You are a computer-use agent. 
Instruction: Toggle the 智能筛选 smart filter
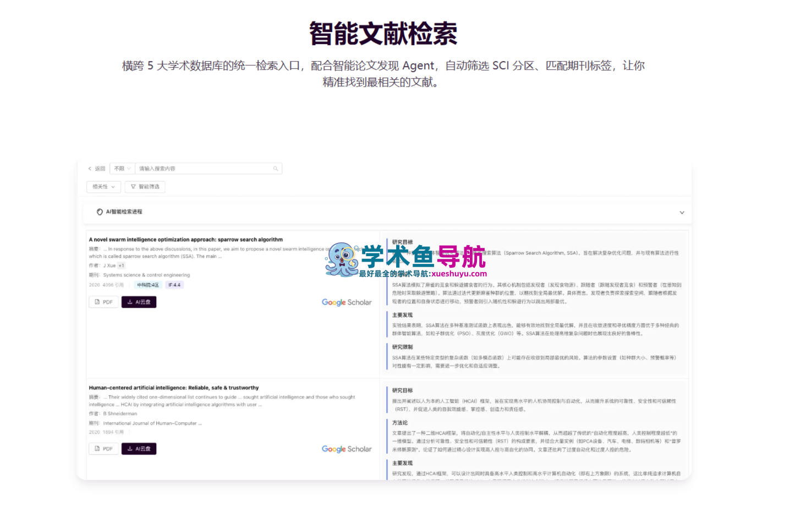[145, 187]
